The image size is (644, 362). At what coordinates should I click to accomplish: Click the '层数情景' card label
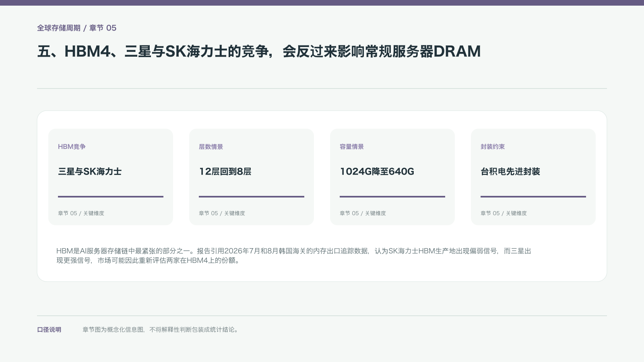point(211,147)
